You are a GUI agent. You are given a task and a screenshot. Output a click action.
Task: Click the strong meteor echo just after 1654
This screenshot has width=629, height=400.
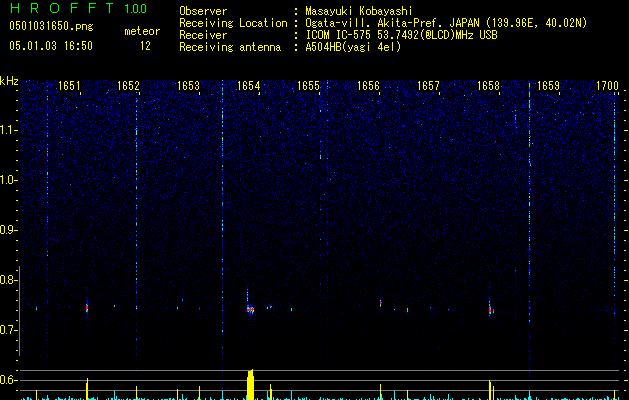(x=250, y=309)
